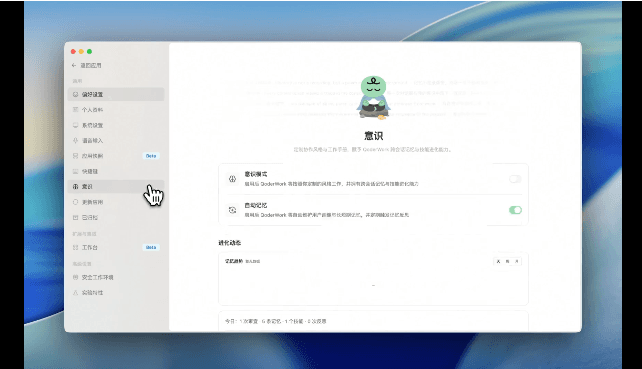Open 个人资料 from the sidebar
Screen dimensions: 642x369
(x=116, y=110)
